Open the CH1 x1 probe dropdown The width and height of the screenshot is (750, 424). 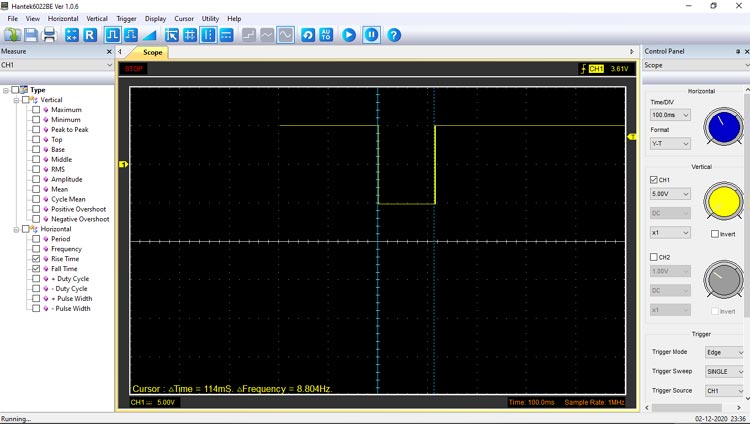[670, 233]
